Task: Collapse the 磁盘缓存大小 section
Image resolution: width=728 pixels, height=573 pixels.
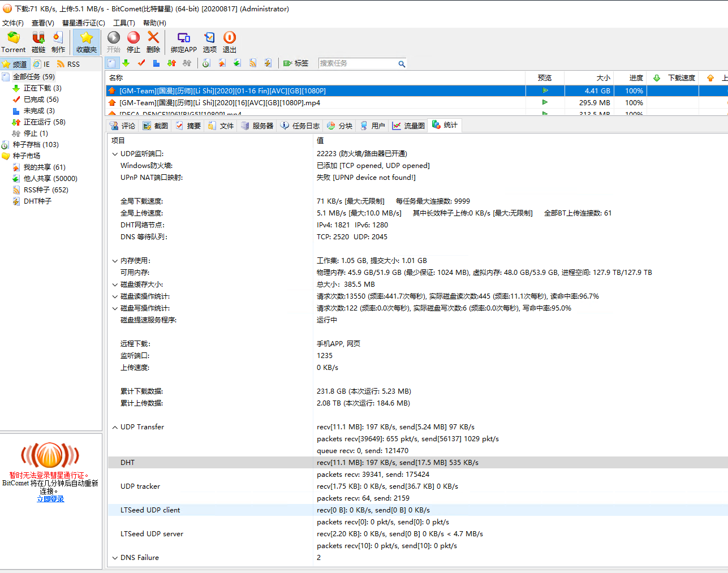Action: click(115, 285)
